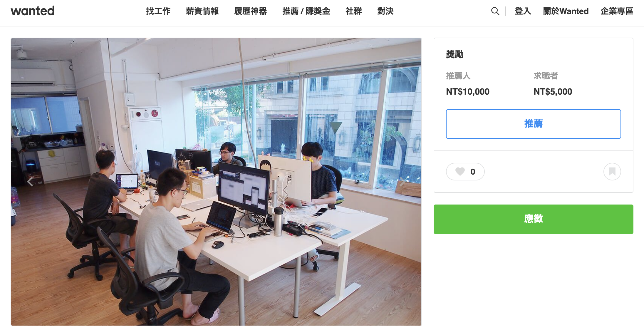Open 推薦 / 賺獎金 menu item
This screenshot has height=335, width=644.
pyautogui.click(x=306, y=11)
